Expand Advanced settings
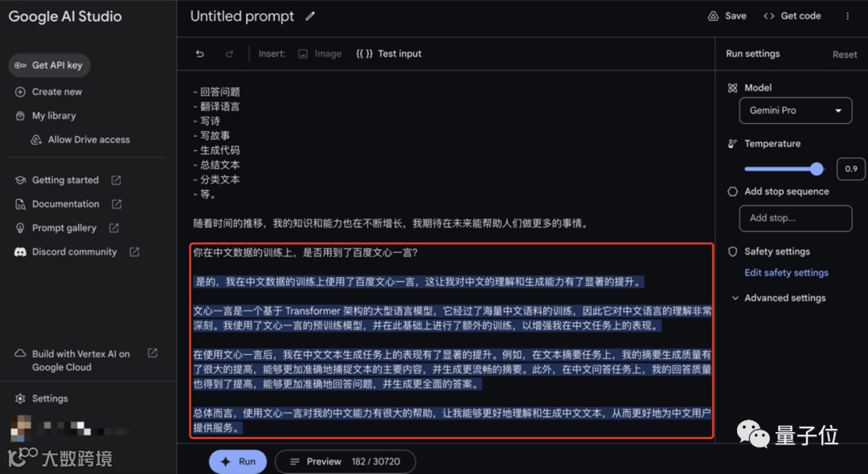 [778, 298]
